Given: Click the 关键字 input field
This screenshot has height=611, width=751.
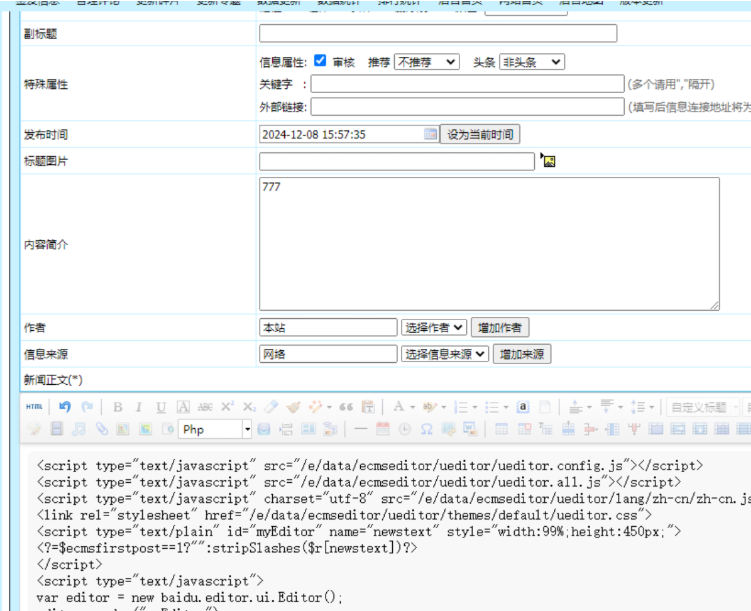Looking at the screenshot, I should click(x=466, y=84).
